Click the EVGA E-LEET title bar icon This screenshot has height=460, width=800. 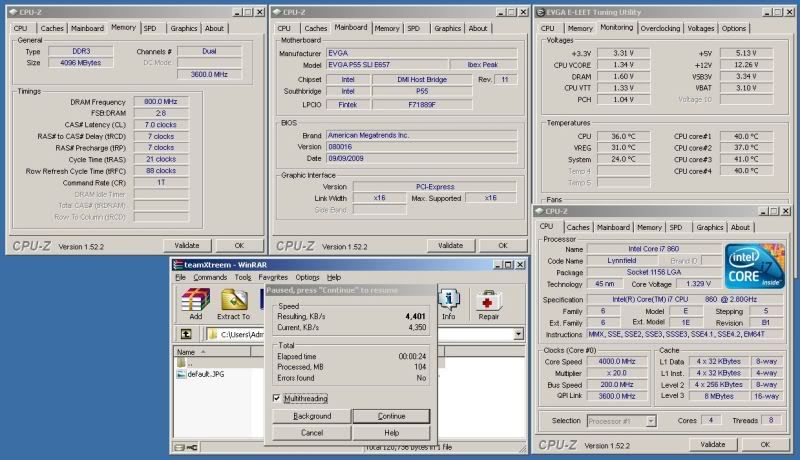point(540,12)
